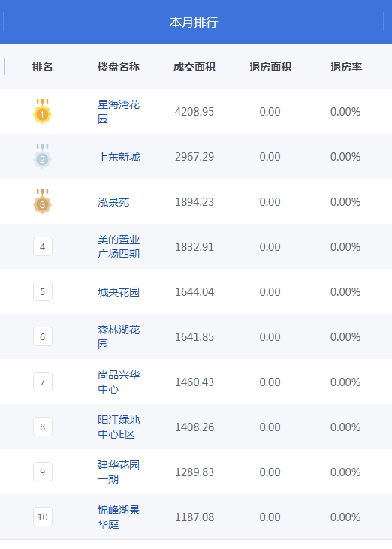This screenshot has height=549, width=392.
Task: Click the rank 9 number badge
Action: click(x=43, y=472)
